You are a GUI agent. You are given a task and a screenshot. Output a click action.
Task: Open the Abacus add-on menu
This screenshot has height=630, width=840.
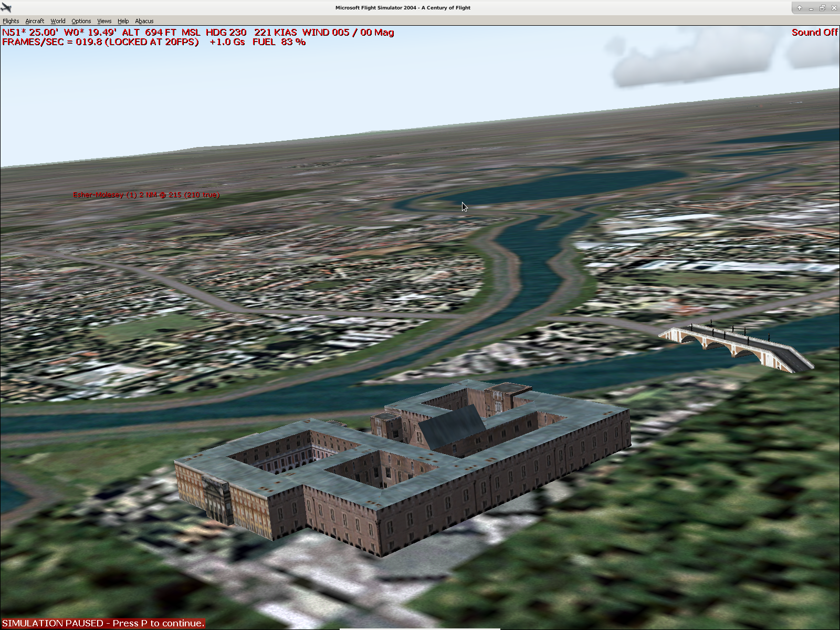click(144, 21)
